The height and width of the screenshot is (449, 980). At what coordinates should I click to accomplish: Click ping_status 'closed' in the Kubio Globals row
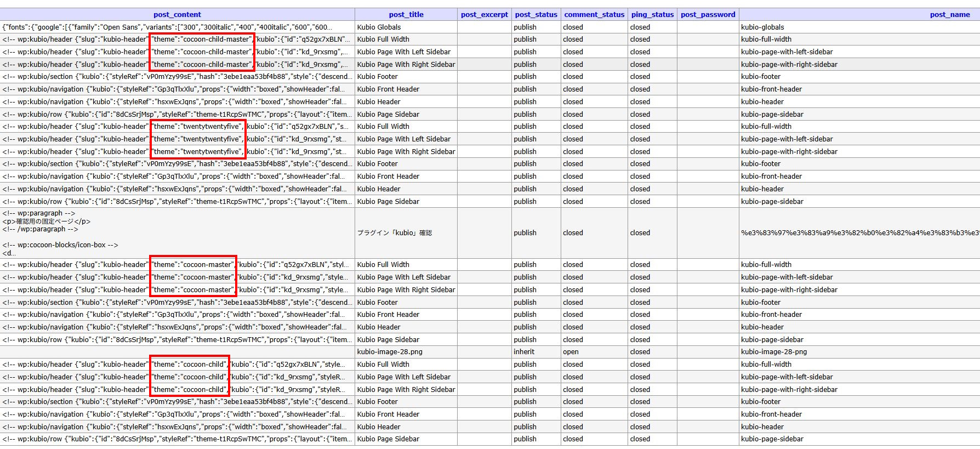(x=652, y=27)
